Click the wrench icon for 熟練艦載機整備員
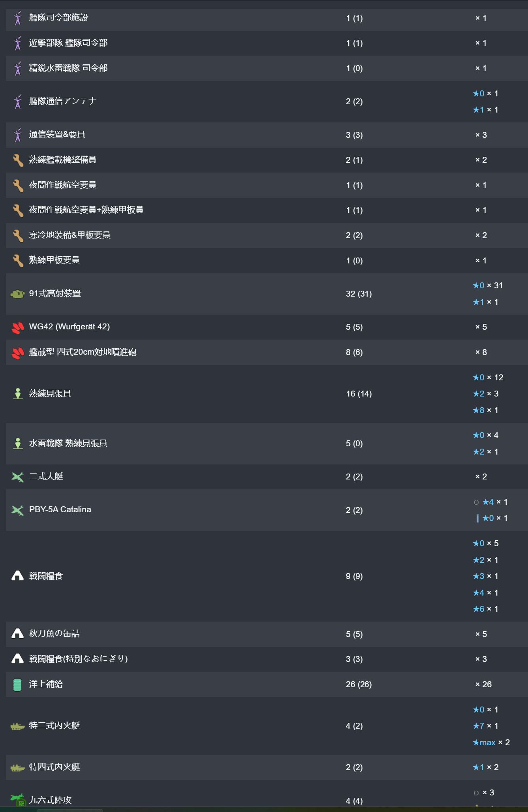The image size is (528, 812). point(17,160)
